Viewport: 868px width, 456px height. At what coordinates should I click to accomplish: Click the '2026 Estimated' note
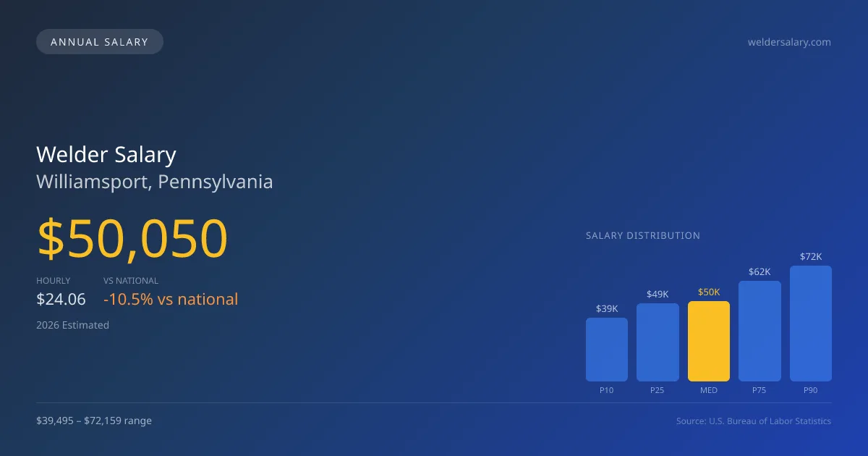pyautogui.click(x=72, y=325)
